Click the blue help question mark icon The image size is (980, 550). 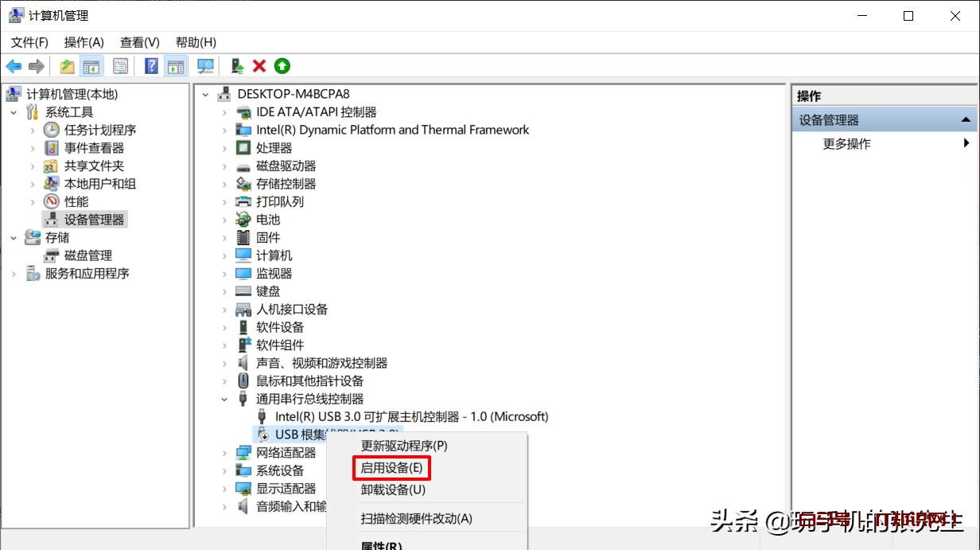click(151, 66)
